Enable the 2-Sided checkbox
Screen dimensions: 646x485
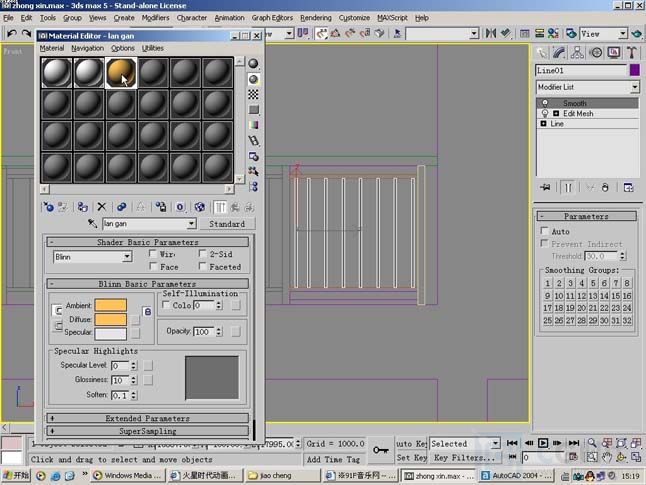(202, 254)
